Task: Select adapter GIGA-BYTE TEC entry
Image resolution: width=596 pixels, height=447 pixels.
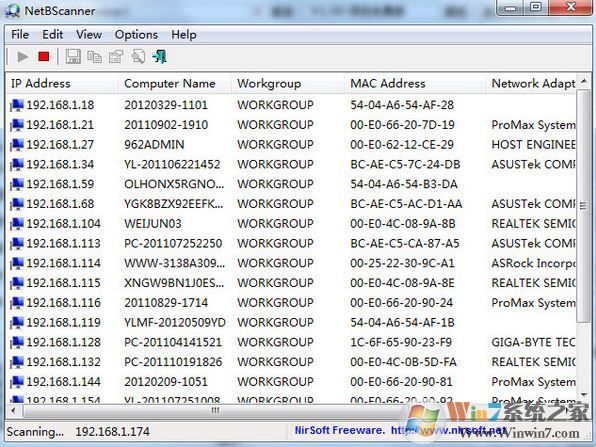Action: tap(533, 342)
